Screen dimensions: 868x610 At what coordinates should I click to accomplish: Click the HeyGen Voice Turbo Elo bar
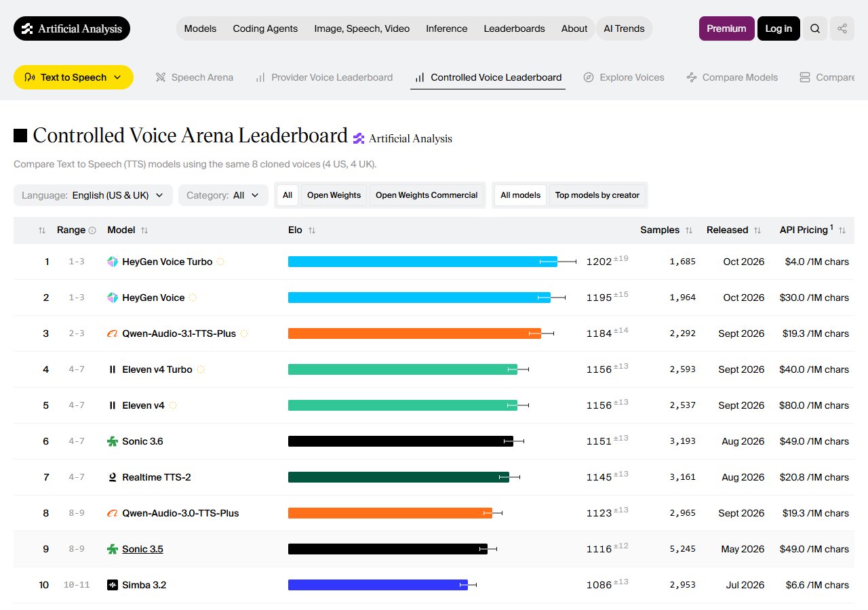(x=422, y=262)
